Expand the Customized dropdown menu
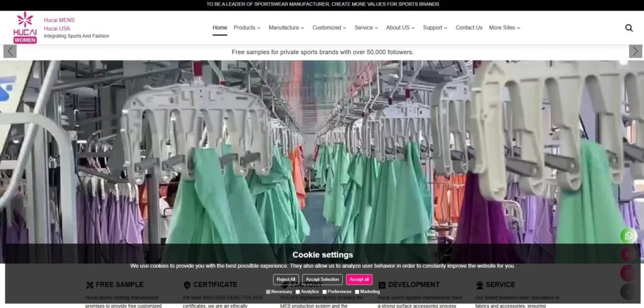The image size is (644, 308). tap(329, 28)
